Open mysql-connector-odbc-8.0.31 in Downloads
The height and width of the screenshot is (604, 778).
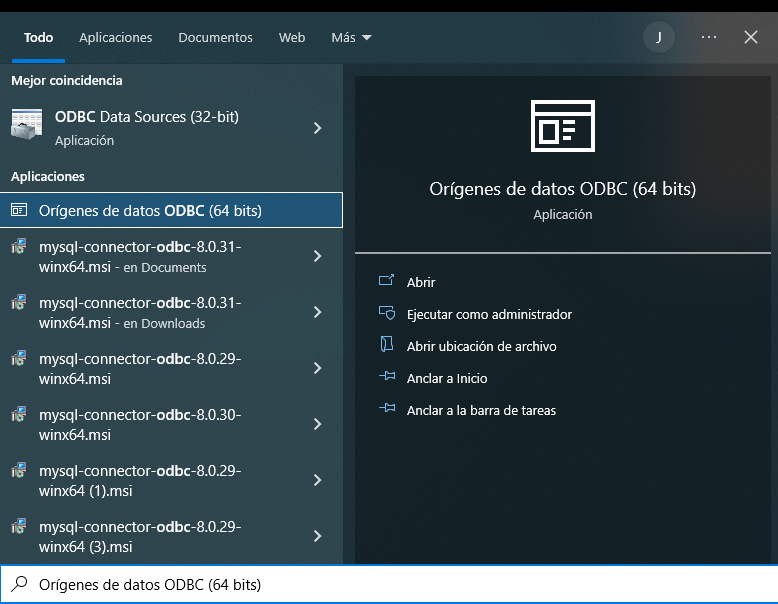pos(171,312)
